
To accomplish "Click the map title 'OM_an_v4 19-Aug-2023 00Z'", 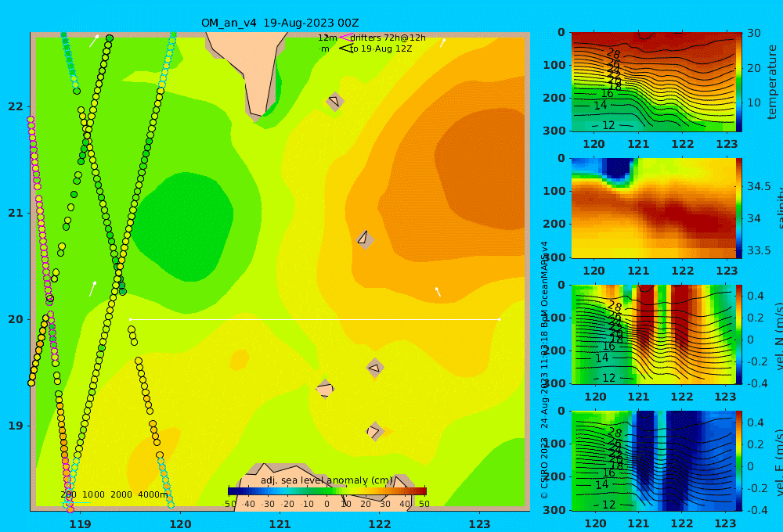I will [x=280, y=23].
